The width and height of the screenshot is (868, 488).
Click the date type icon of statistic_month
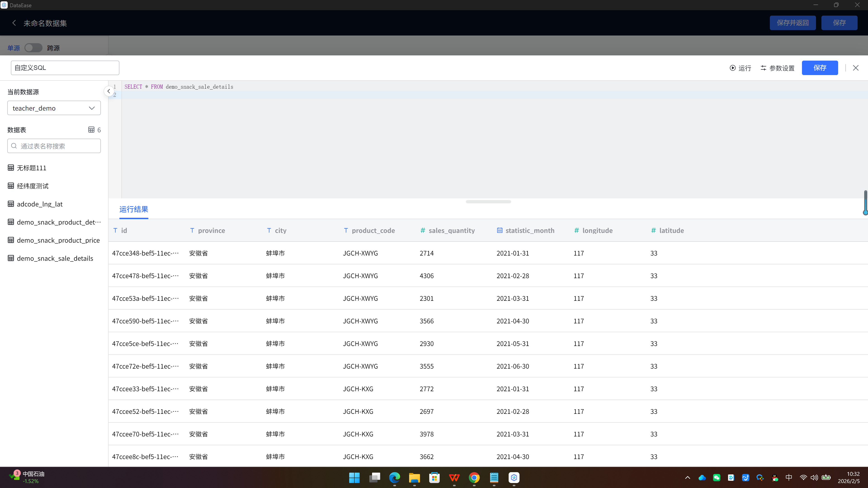pos(500,230)
